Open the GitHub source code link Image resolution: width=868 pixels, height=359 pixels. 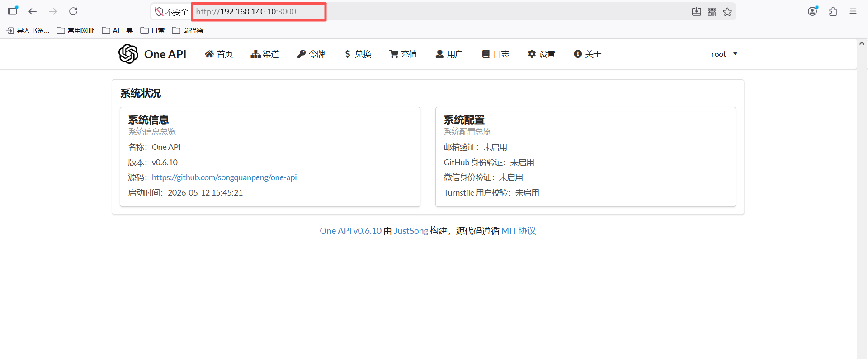point(224,177)
